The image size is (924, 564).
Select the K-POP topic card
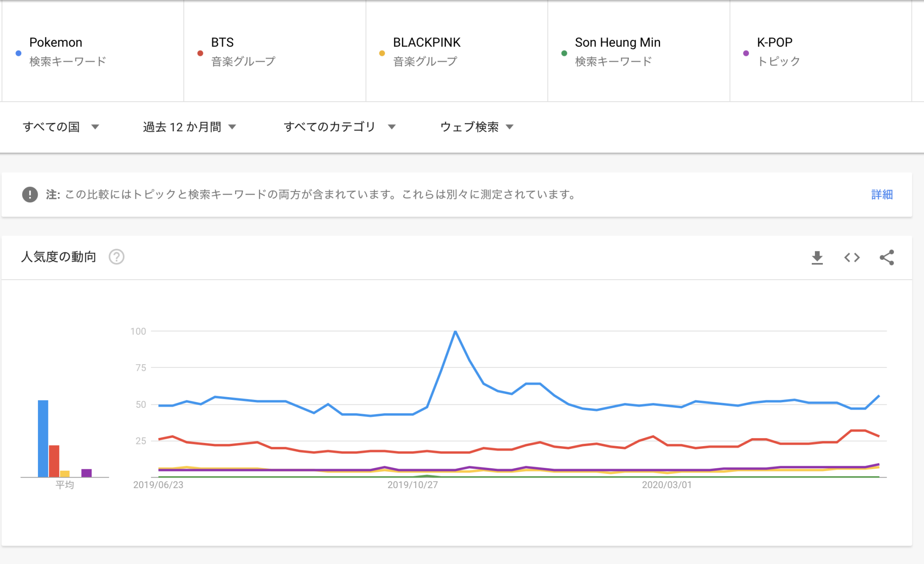pyautogui.click(x=821, y=51)
